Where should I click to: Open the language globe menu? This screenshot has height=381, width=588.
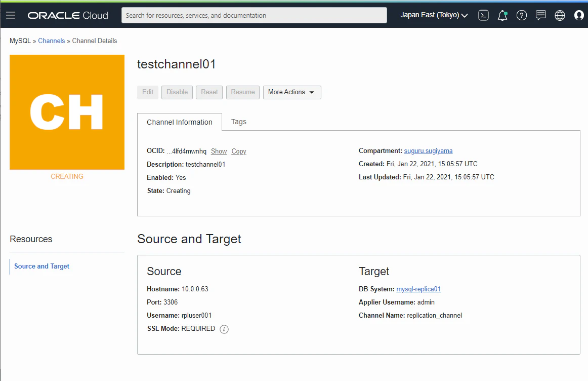point(560,15)
